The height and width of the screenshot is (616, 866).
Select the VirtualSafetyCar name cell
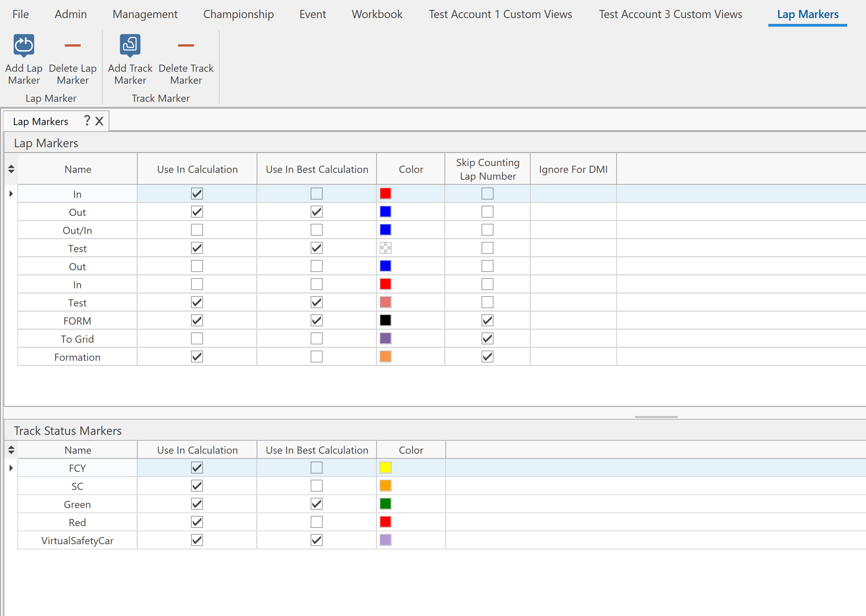(x=77, y=540)
